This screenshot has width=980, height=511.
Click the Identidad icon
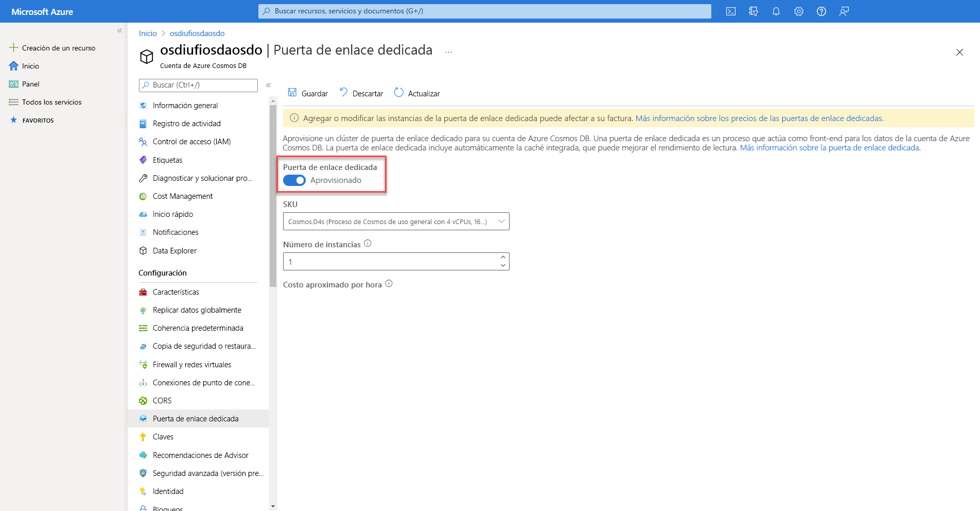point(143,491)
